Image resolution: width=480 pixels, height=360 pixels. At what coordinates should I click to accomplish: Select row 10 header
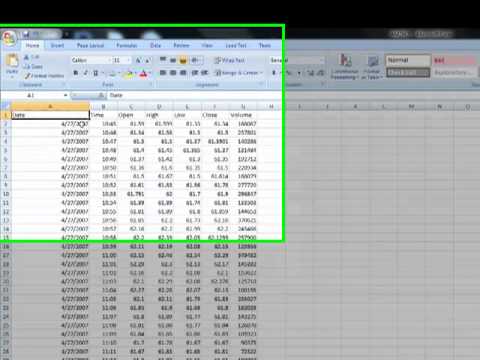(6, 194)
